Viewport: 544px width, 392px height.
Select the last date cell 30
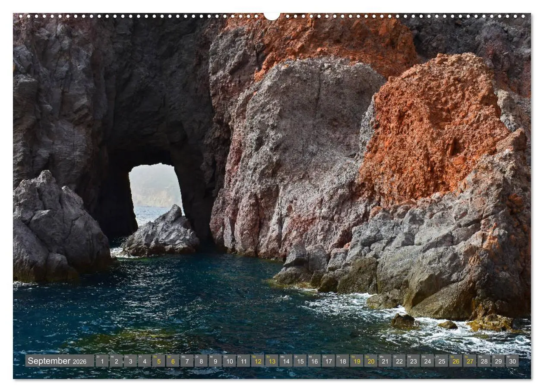tap(512, 361)
